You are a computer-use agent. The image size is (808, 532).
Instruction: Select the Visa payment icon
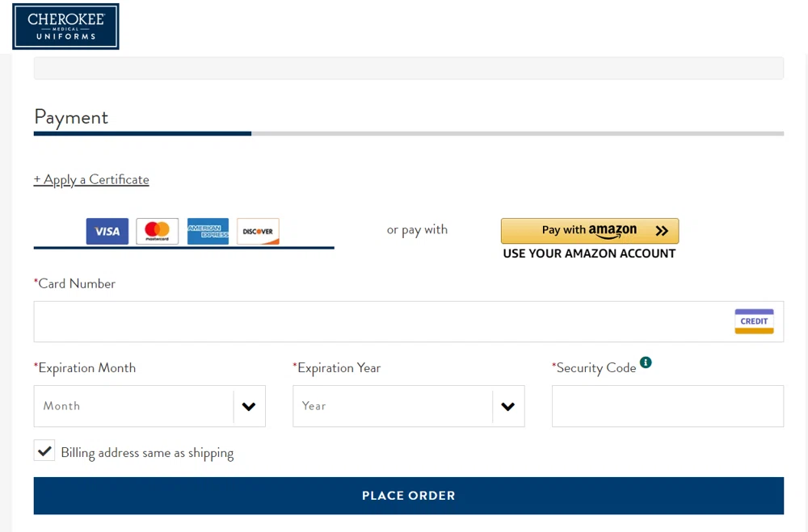pos(107,231)
